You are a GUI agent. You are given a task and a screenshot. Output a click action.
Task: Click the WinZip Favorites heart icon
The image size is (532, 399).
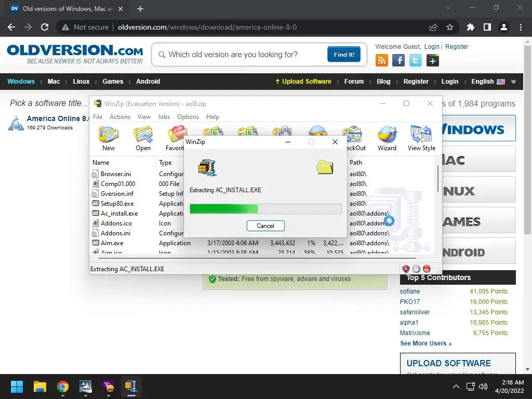coord(176,138)
